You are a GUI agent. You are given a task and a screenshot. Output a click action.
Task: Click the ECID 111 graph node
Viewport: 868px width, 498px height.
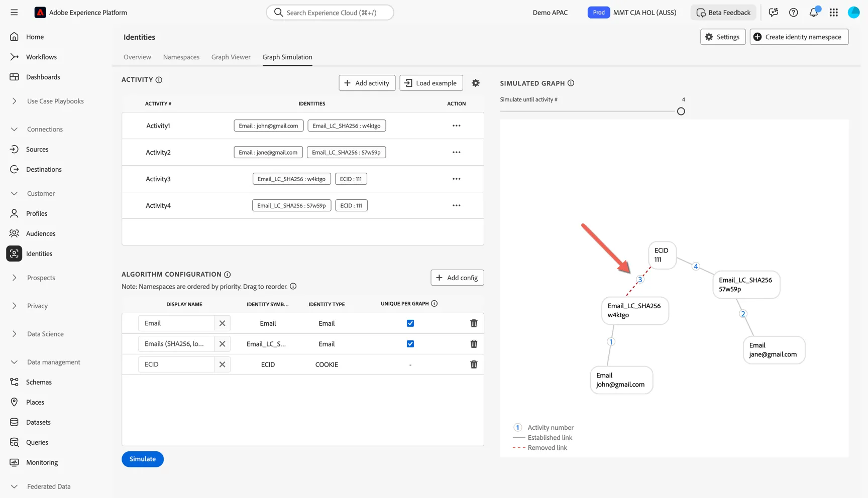click(662, 255)
